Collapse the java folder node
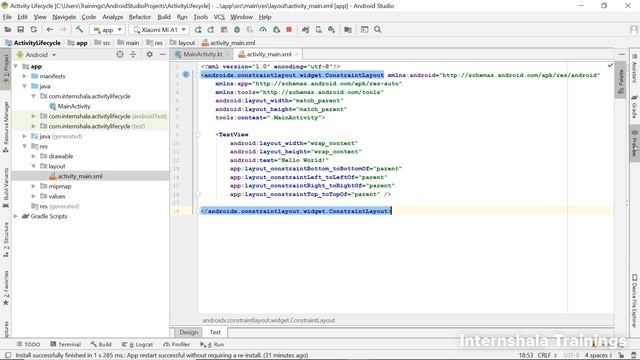The image size is (640, 360). (x=24, y=86)
